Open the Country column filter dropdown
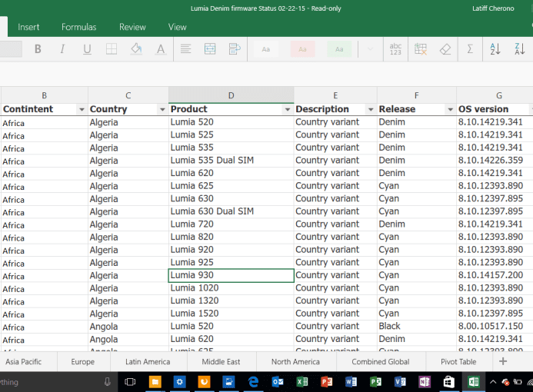 162,109
